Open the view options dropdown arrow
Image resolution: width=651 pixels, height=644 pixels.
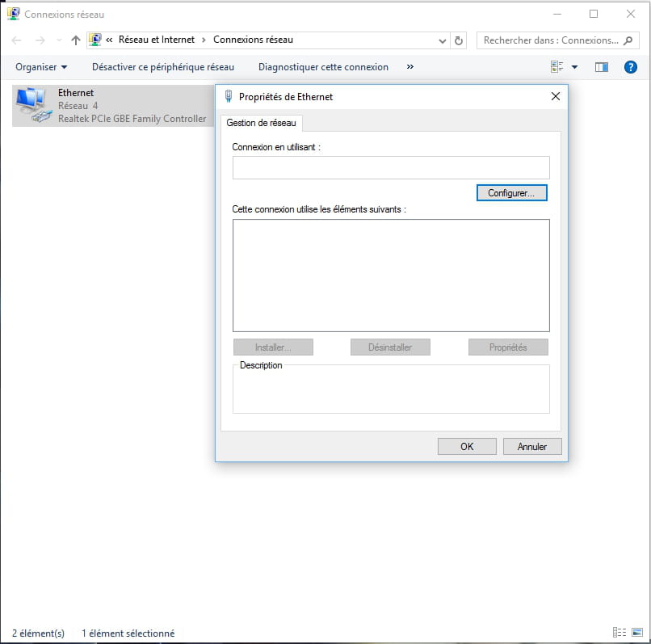click(574, 67)
